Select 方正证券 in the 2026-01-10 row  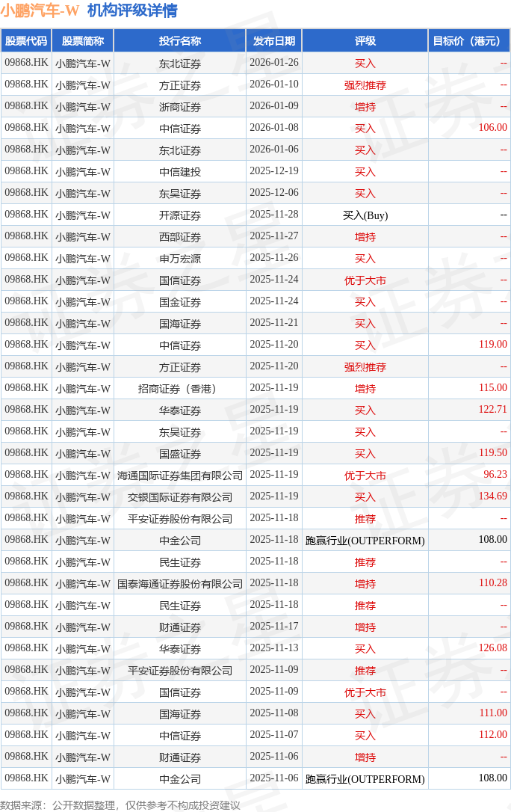180,85
